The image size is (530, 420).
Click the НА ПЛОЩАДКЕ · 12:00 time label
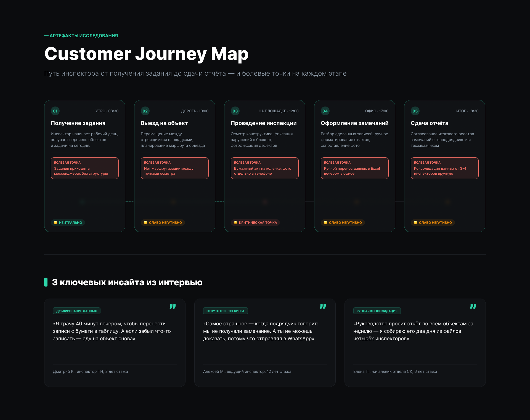click(279, 111)
